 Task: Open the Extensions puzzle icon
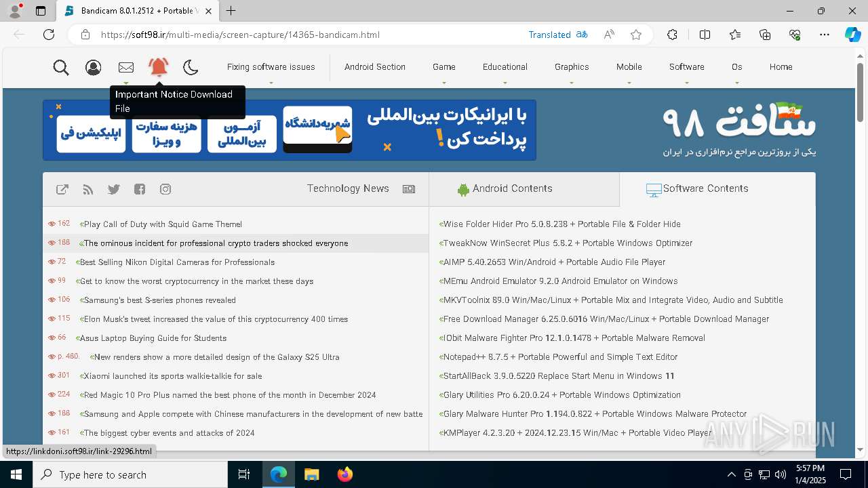(x=672, y=35)
